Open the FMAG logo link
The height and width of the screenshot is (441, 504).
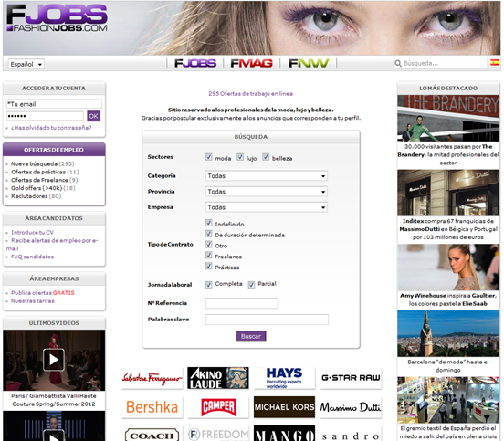click(x=251, y=63)
